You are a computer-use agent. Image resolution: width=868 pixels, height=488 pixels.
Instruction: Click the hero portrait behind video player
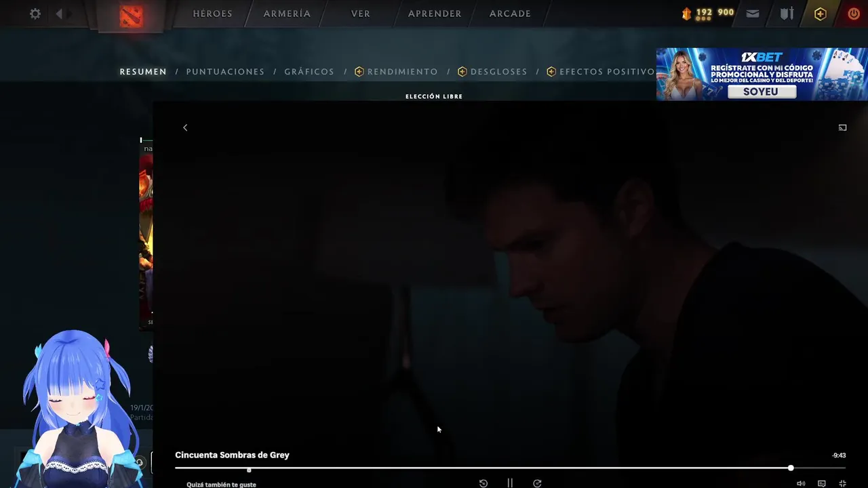(x=146, y=241)
